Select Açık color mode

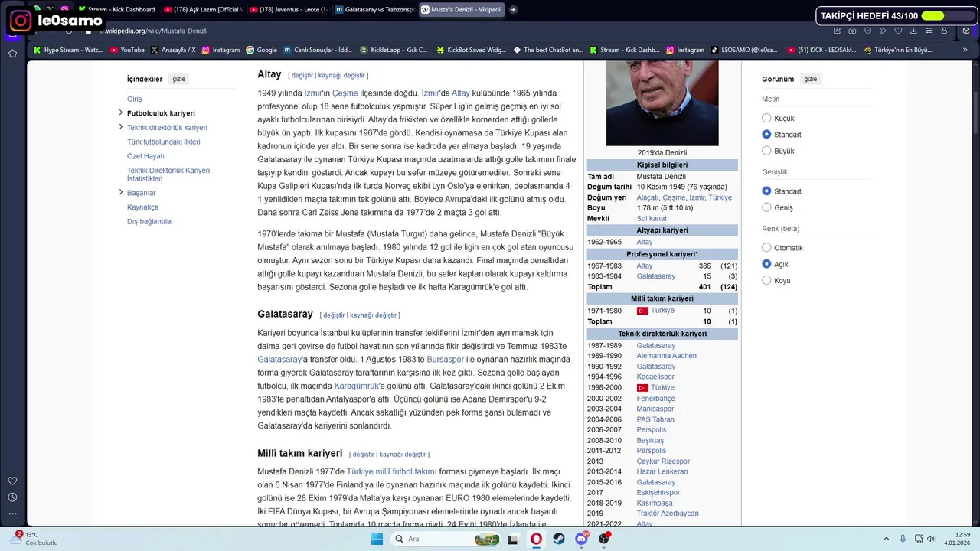point(766,264)
